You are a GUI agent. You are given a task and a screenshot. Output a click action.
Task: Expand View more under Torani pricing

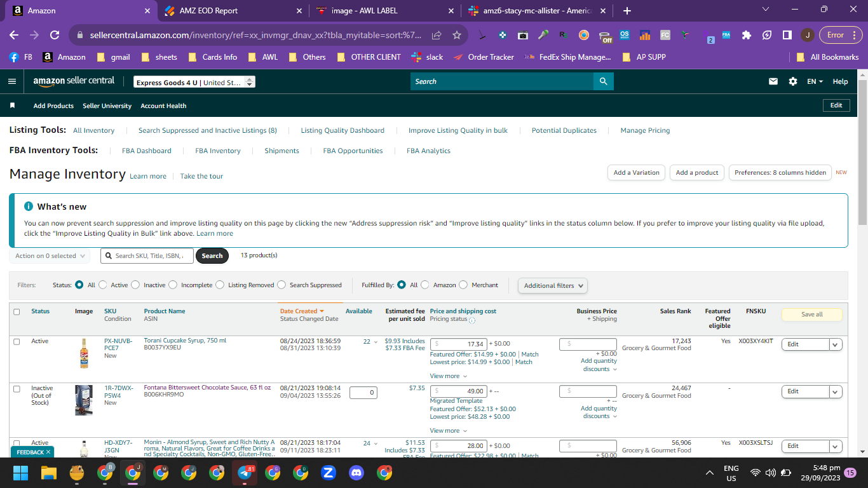pyautogui.click(x=449, y=376)
